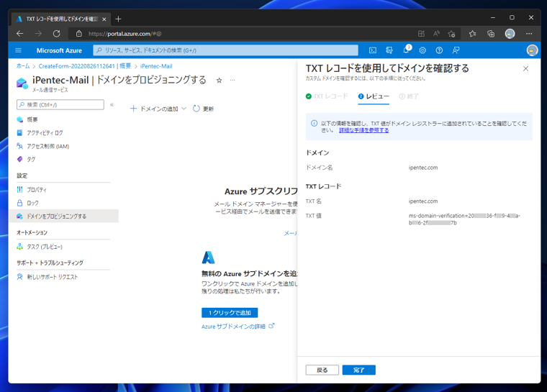Focus the left menu 検索 (Ctrl+/) box
The image size is (547, 392).
point(60,104)
